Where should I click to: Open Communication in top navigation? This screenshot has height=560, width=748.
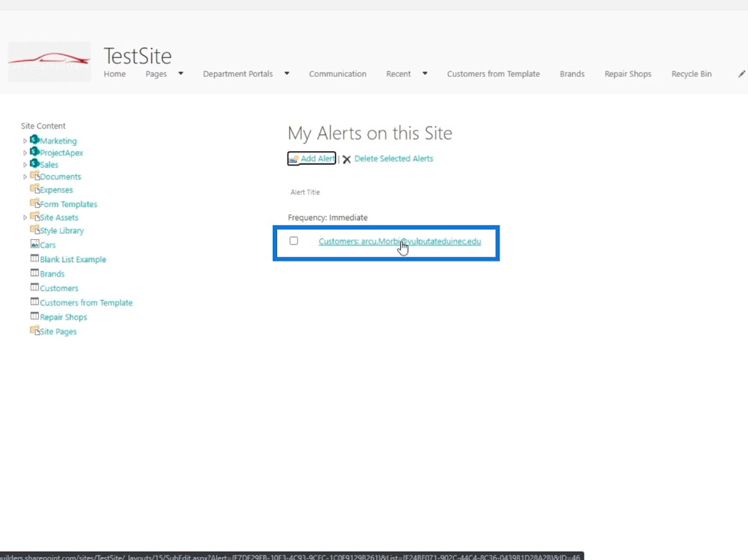[x=337, y=74]
